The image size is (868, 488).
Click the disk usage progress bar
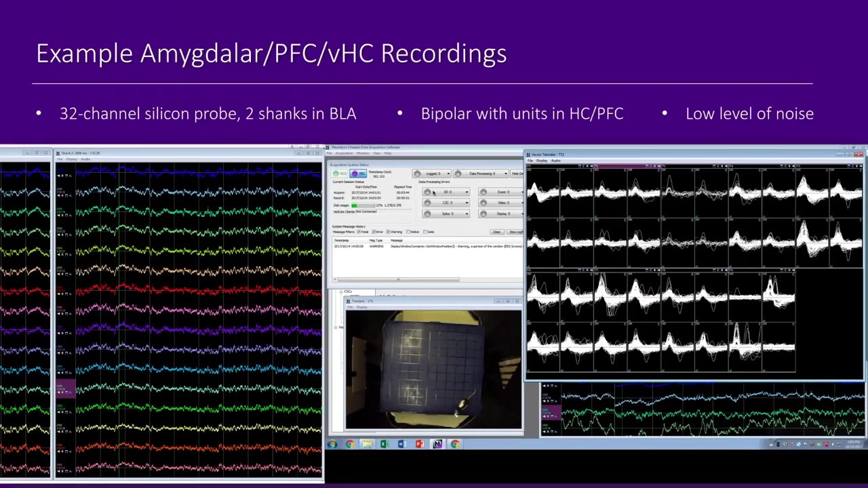(x=363, y=205)
